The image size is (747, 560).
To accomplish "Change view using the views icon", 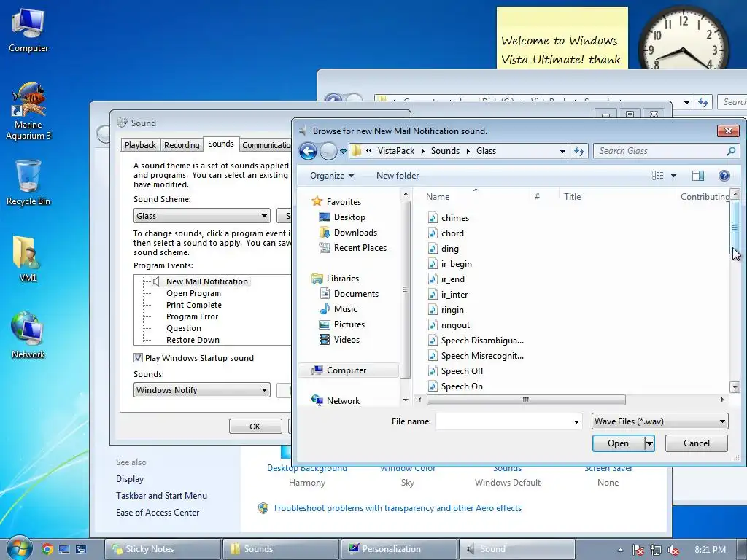I will click(x=657, y=176).
